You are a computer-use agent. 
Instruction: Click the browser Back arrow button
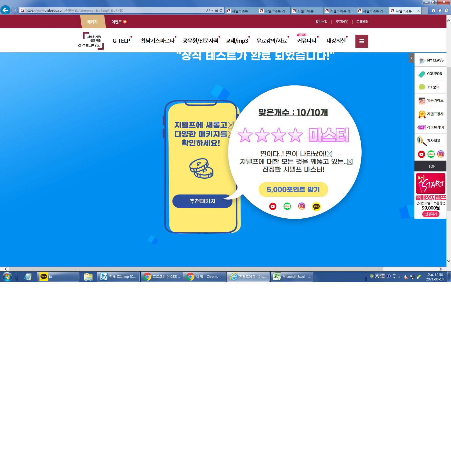(x=5, y=10)
